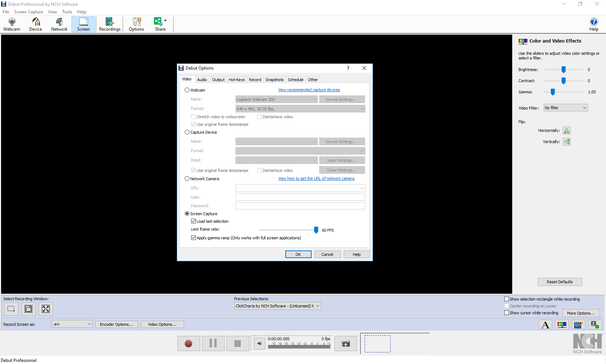Expand the webcam Format dropdown
This screenshot has height=364, width=606.
(x=362, y=108)
